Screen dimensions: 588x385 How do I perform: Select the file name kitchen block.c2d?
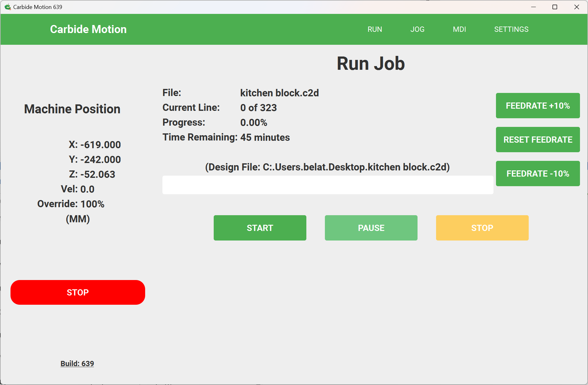click(x=279, y=93)
